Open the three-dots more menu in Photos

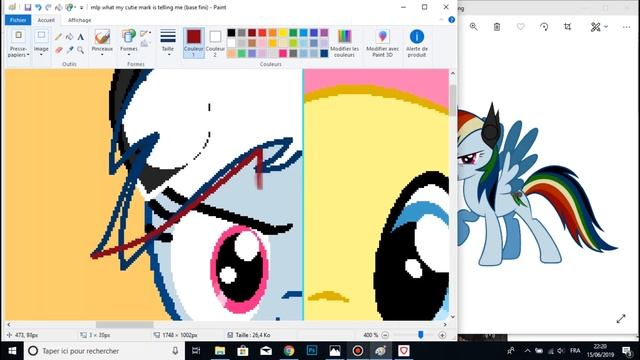tap(627, 27)
